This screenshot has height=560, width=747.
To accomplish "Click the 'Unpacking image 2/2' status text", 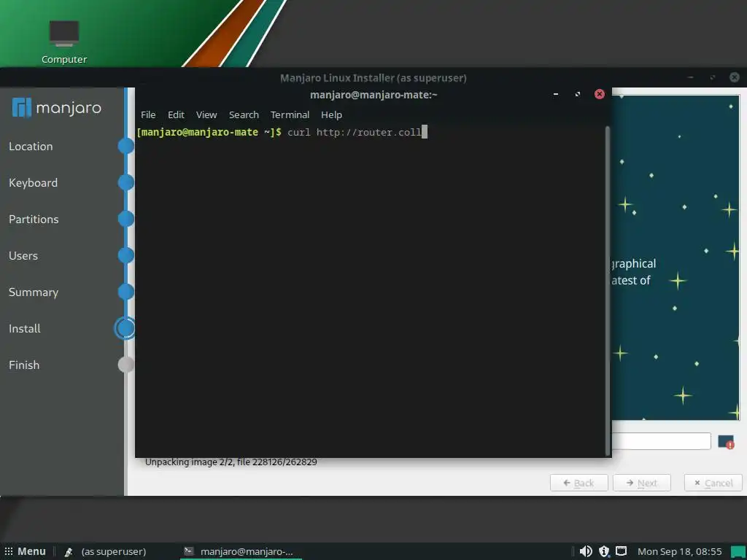I will (x=231, y=462).
